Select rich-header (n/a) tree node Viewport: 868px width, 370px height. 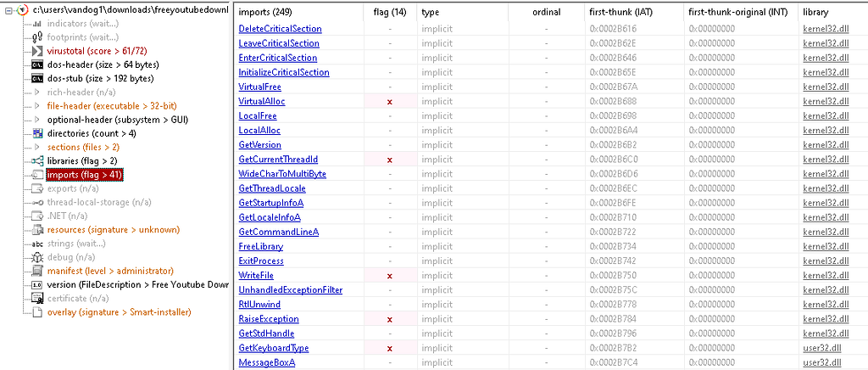(x=81, y=92)
